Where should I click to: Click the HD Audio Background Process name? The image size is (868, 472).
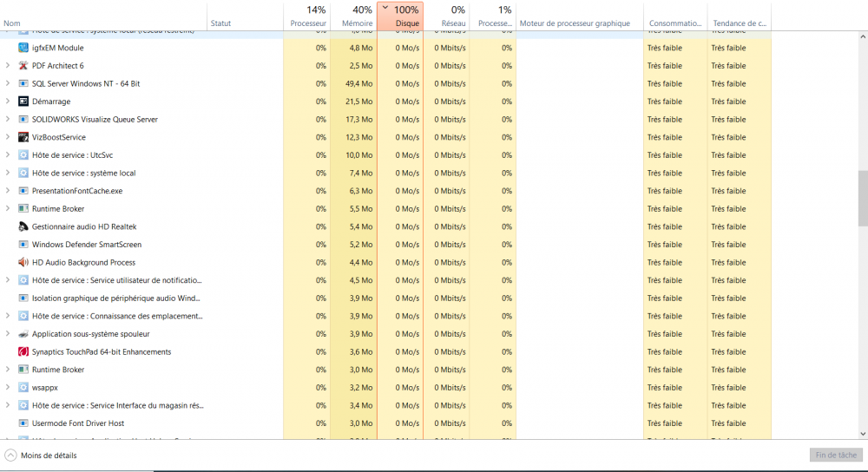[83, 262]
